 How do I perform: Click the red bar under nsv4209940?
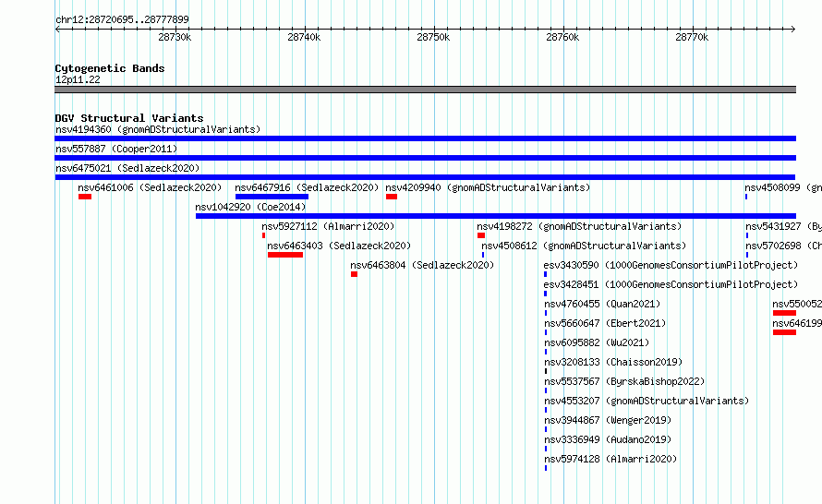(392, 197)
